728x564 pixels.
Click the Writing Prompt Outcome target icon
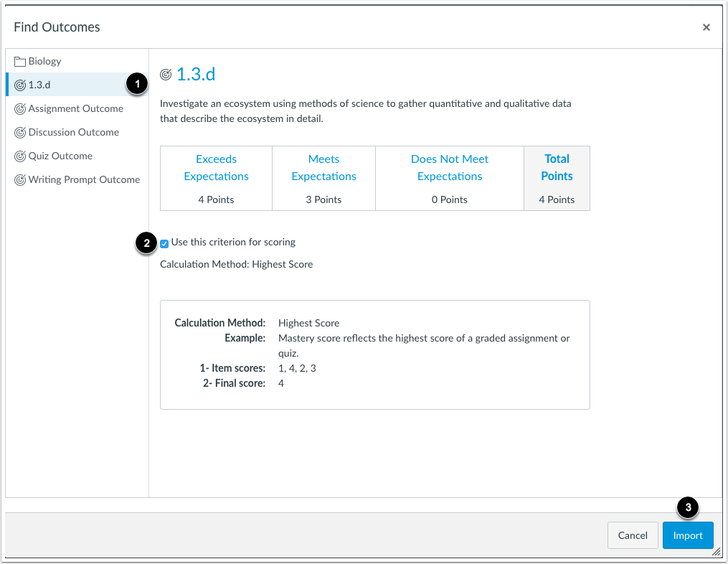point(20,180)
